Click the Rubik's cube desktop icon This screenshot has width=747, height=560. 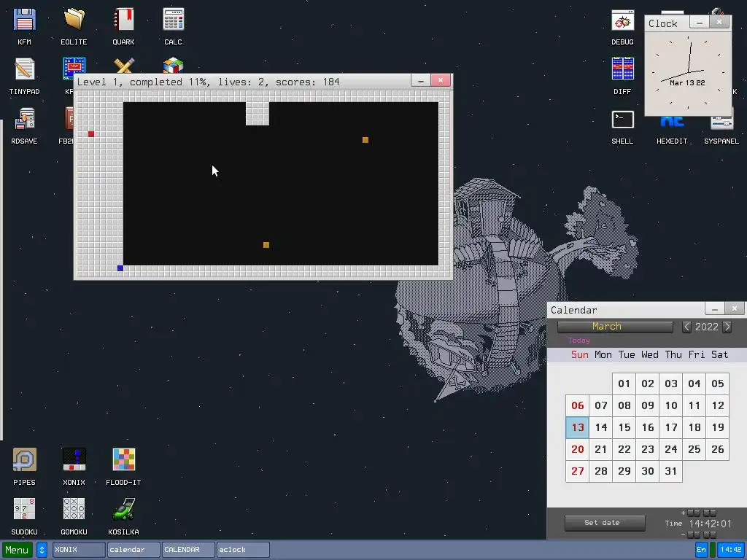point(173,65)
